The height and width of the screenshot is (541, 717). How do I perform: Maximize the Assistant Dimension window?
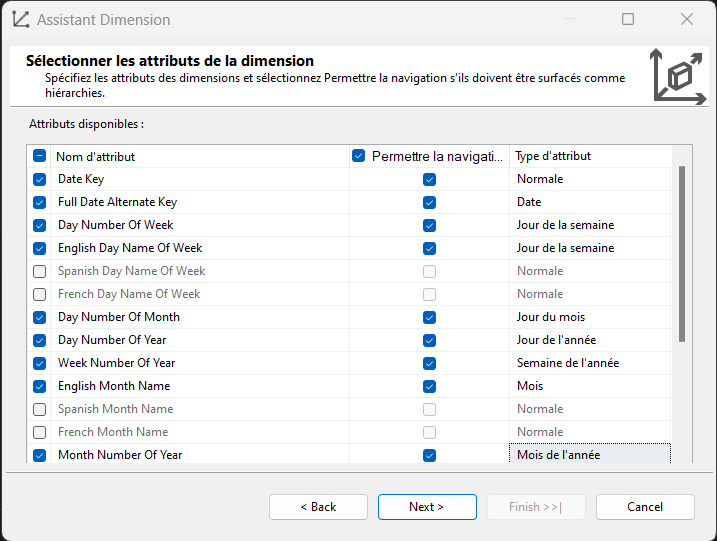(628, 19)
